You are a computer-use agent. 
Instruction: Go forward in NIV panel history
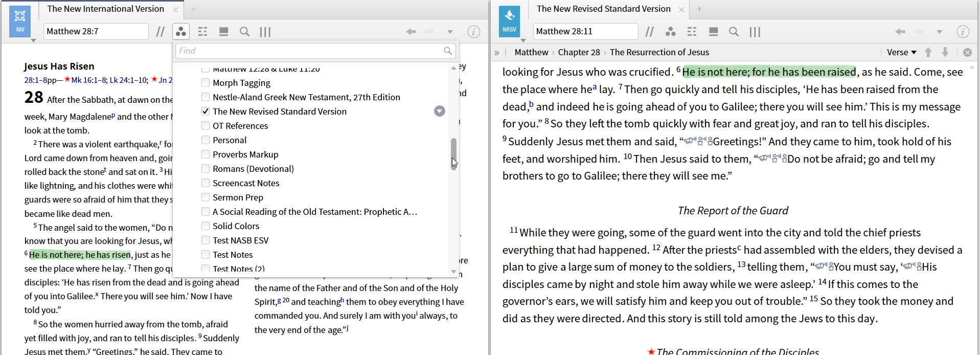tap(429, 32)
